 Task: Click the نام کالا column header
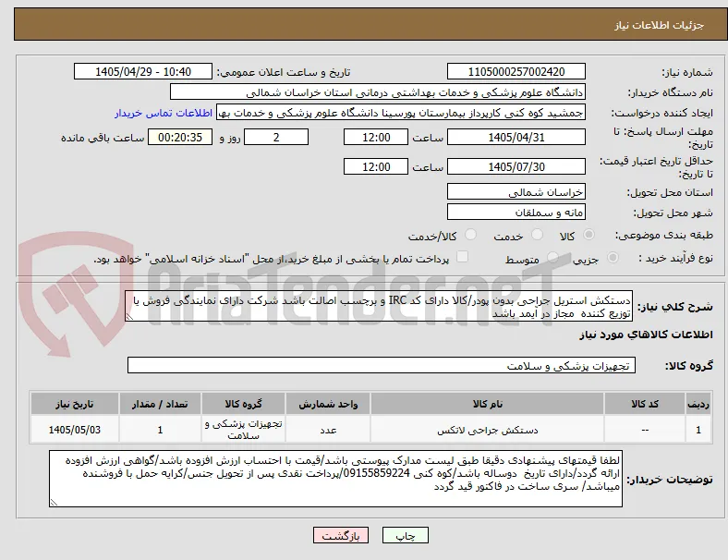(x=487, y=404)
